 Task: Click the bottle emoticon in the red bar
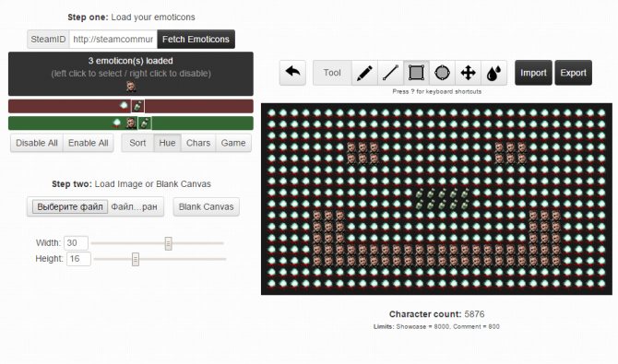tap(137, 106)
